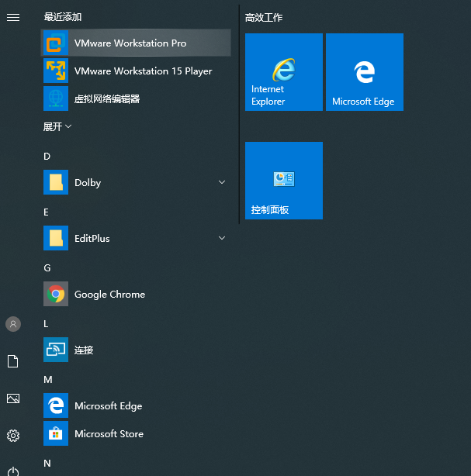The width and height of the screenshot is (471, 476).
Task: Open the 连接 (Connect) app
Action: pyautogui.click(x=136, y=350)
